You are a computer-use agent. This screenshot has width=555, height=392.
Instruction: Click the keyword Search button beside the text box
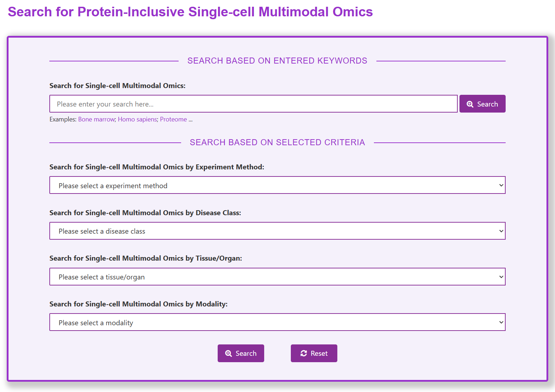coord(482,104)
